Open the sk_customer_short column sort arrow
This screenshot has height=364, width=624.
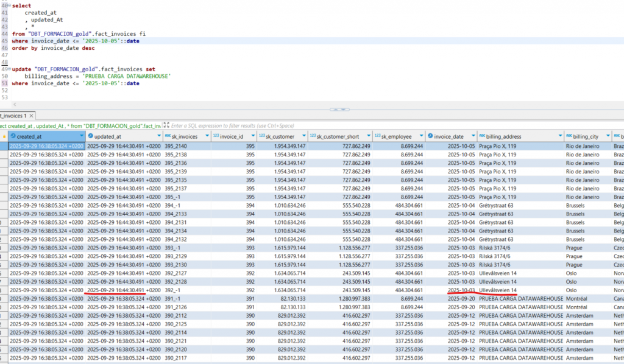click(x=367, y=136)
